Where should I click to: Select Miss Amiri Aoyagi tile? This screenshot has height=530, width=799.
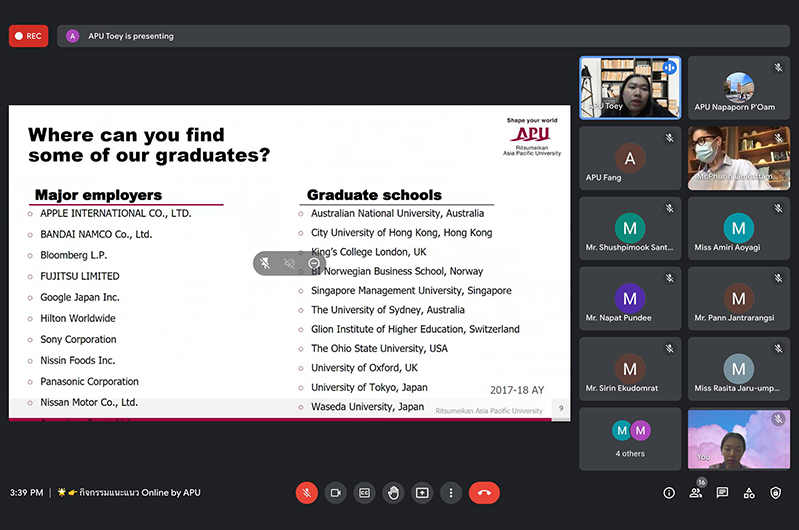(x=739, y=228)
